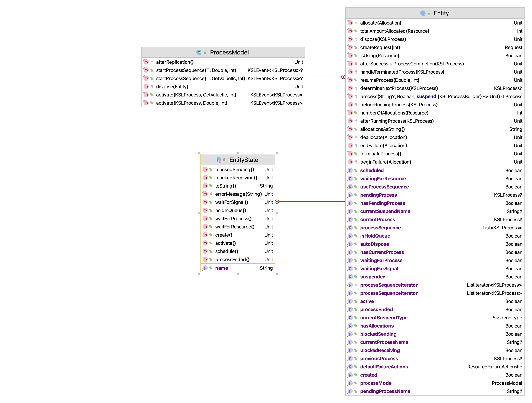This screenshot has height=403, width=532.
Task: Click method icon of processEnded() in EntityState
Action: coord(205,259)
